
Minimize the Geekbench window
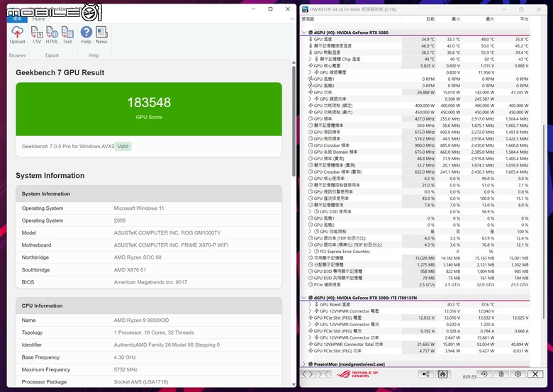tap(253, 9)
